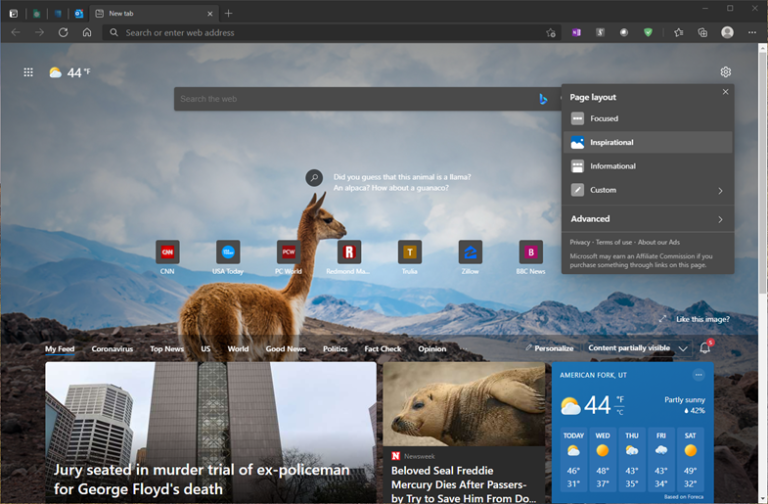Open weather card more options button
The width and height of the screenshot is (768, 504).
coord(698,375)
